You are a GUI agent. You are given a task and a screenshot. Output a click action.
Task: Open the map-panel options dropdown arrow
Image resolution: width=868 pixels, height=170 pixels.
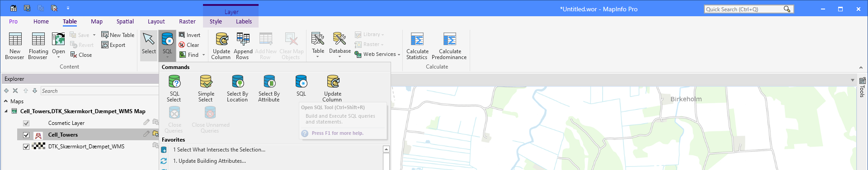click(x=853, y=80)
